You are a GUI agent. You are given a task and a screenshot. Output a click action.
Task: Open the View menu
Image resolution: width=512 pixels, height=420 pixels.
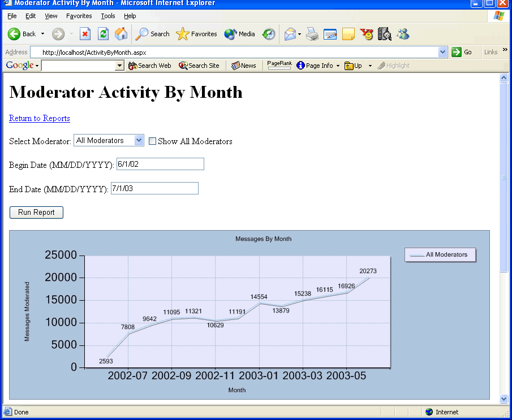click(x=51, y=16)
